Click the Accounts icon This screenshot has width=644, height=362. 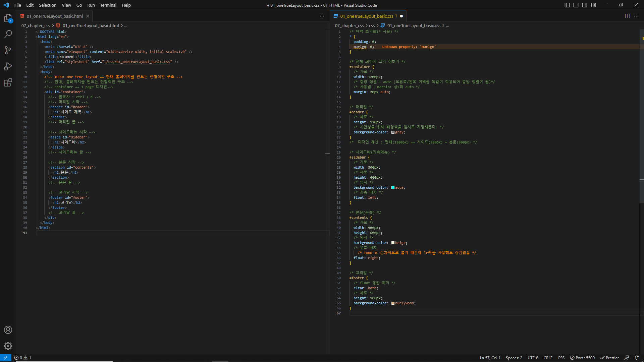coord(8,330)
